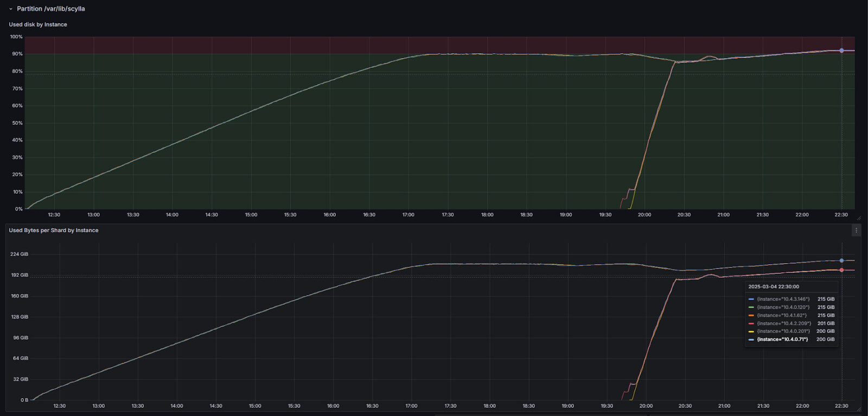The height and width of the screenshot is (416, 868).
Task: Click the 0% label on the Used disk axis
Action: coord(19,209)
